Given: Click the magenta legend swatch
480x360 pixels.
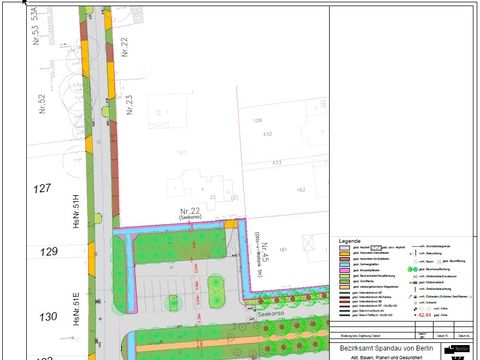Looking at the screenshot, I should (344, 270).
